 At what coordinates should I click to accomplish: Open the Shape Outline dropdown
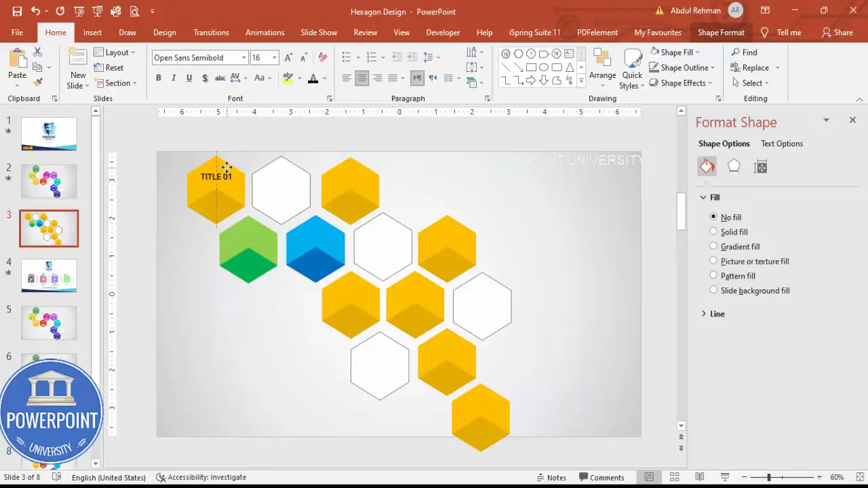[682, 68]
